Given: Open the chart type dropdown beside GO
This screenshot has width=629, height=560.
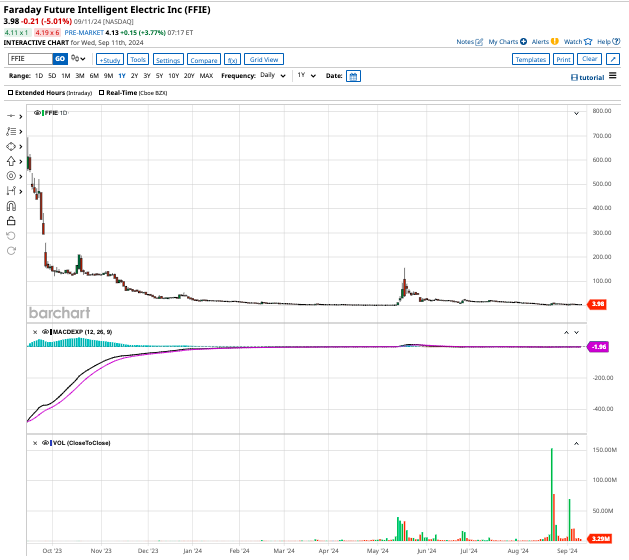Looking at the screenshot, I should [x=81, y=60].
